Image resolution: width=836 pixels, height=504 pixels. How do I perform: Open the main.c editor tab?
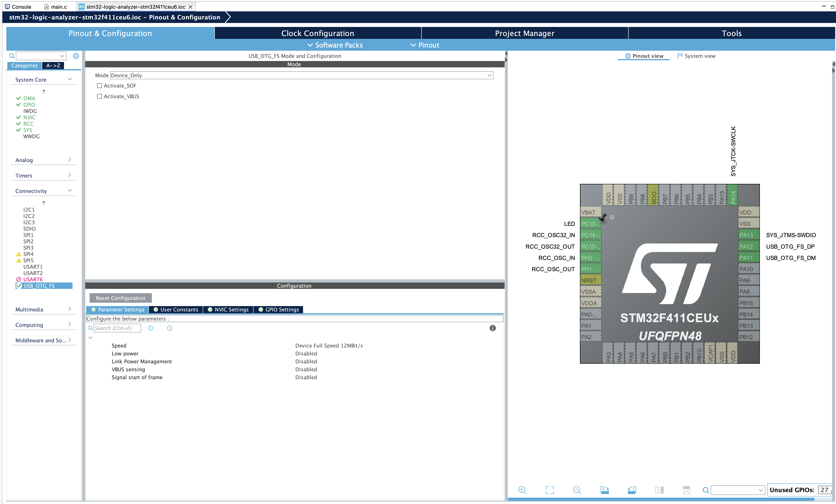click(x=56, y=7)
